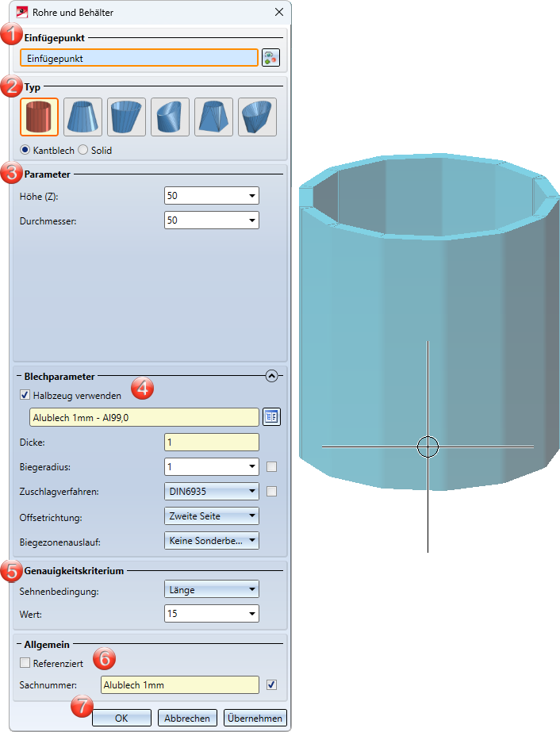Click the Biegezonenauslauf label

click(59, 542)
